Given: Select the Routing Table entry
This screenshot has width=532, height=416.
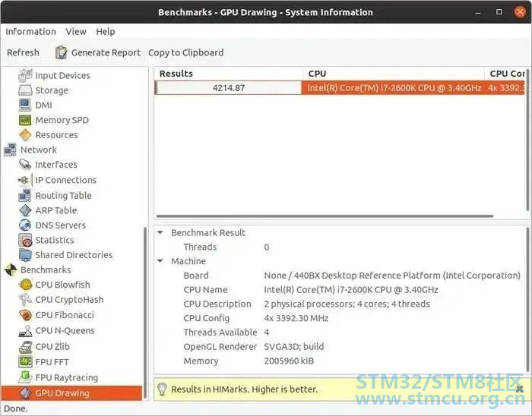Looking at the screenshot, I should pyautogui.click(x=63, y=195).
